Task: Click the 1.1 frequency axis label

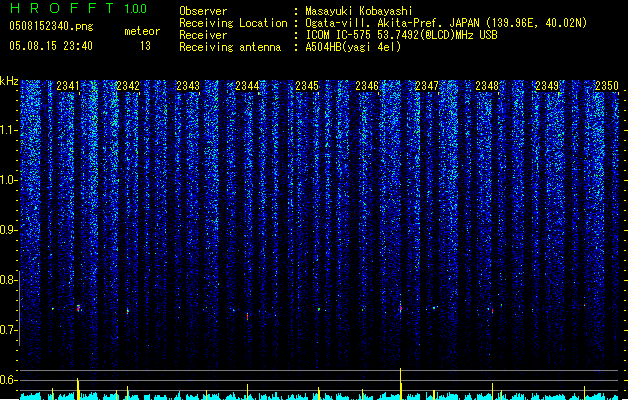Action: tap(8, 130)
